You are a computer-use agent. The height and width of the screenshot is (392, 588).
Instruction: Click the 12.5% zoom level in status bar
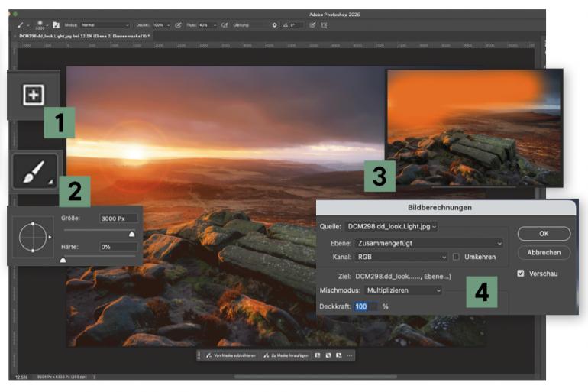(x=21, y=377)
